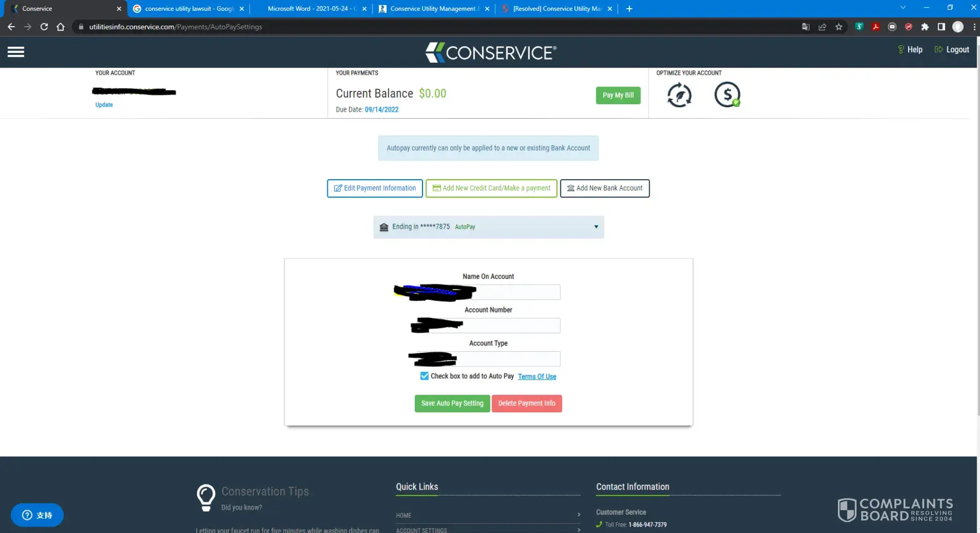Screen dimensions: 980x533
Task: Expand the HOME quick link arrow
Action: (x=579, y=514)
